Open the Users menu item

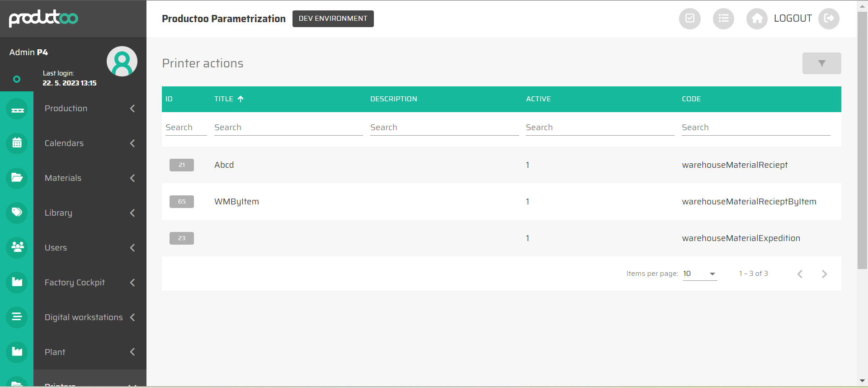[x=56, y=248]
